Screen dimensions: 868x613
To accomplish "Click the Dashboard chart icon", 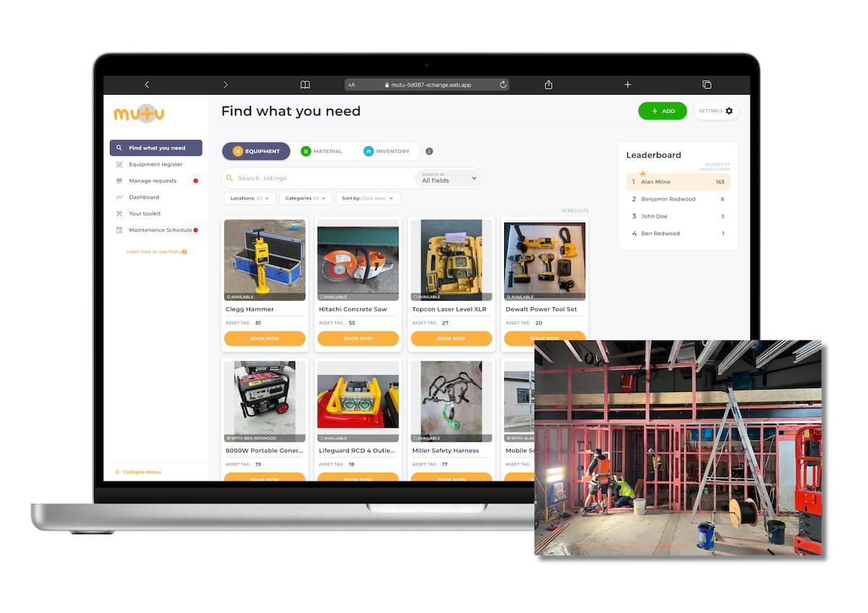I will tap(119, 197).
